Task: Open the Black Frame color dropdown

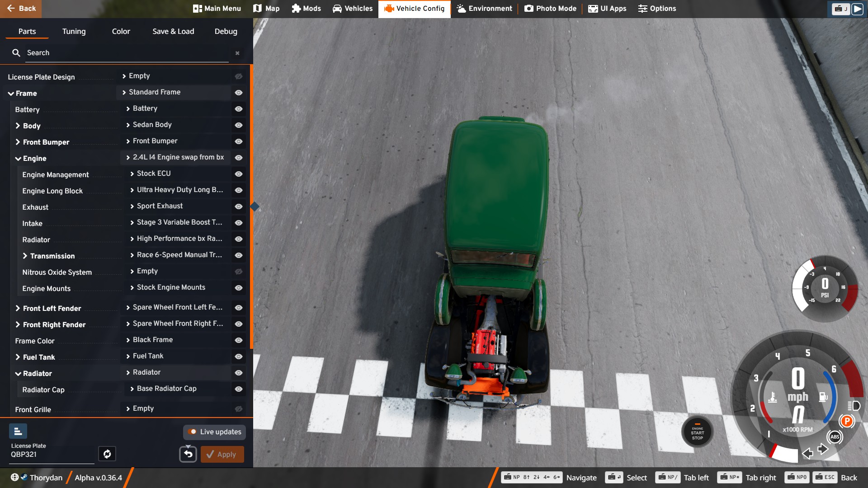Action: [x=175, y=340]
